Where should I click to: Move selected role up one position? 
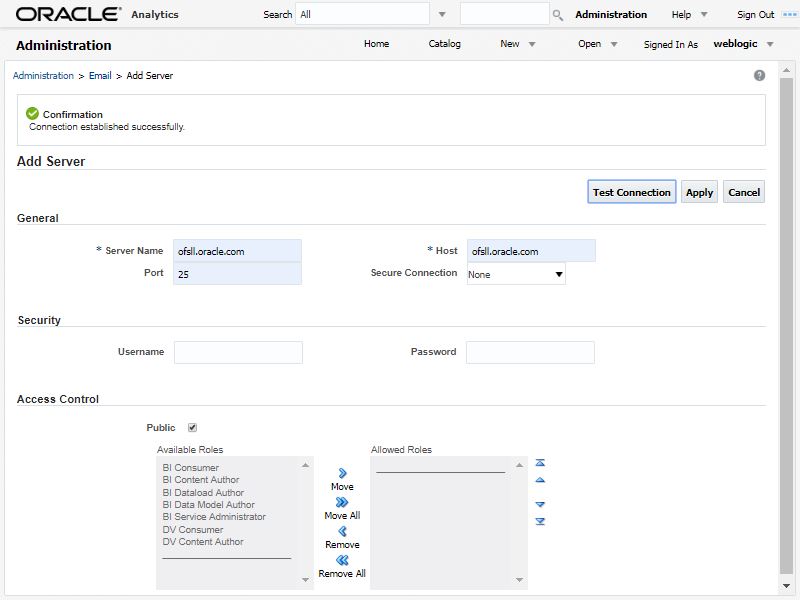[x=540, y=481]
